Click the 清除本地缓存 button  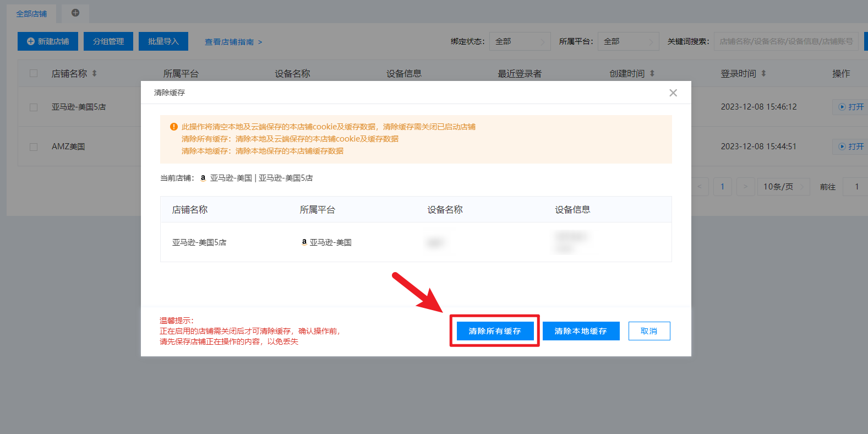pos(581,331)
